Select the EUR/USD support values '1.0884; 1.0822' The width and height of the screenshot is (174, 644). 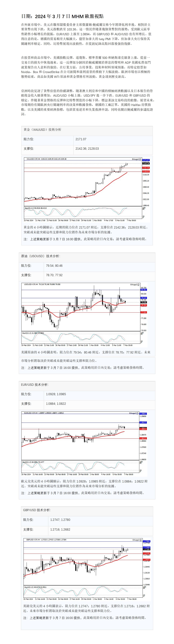coord(56,404)
